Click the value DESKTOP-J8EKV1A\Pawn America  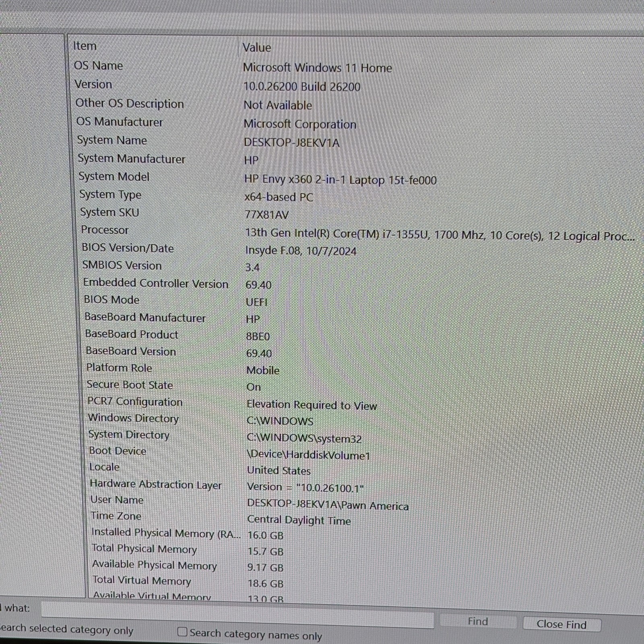[328, 505]
